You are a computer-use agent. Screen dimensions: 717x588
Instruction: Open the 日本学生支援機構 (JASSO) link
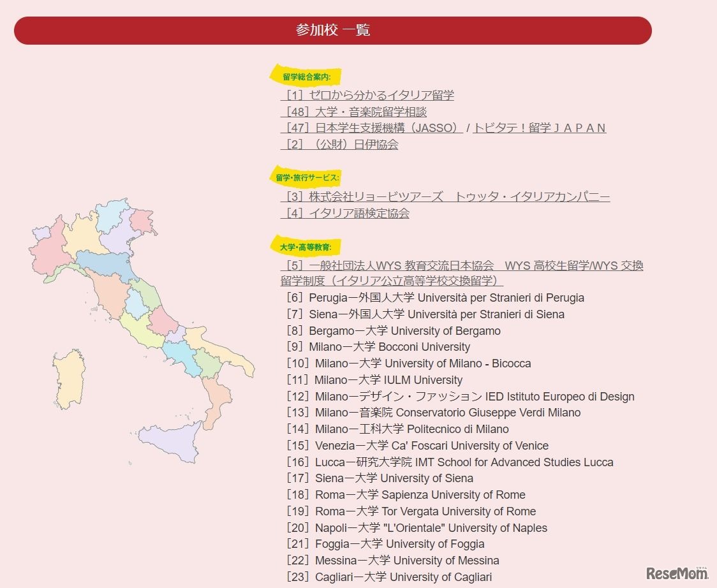(x=372, y=128)
